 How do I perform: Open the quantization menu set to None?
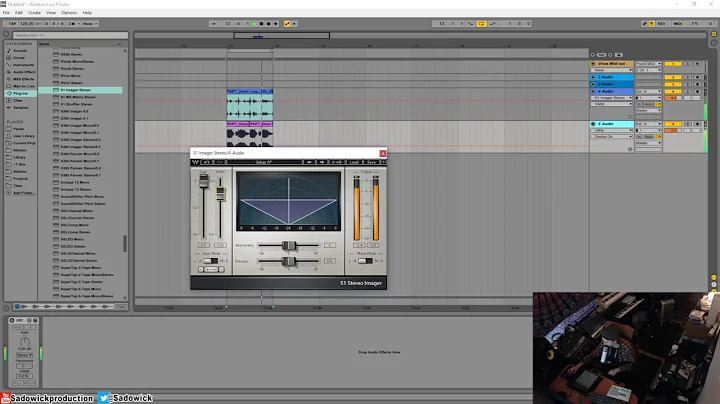point(90,23)
